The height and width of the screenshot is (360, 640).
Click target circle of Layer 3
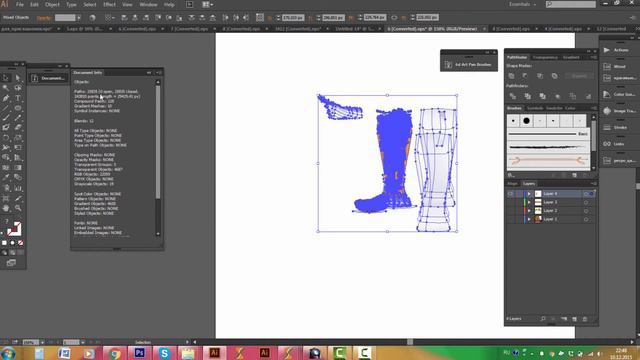[586, 202]
